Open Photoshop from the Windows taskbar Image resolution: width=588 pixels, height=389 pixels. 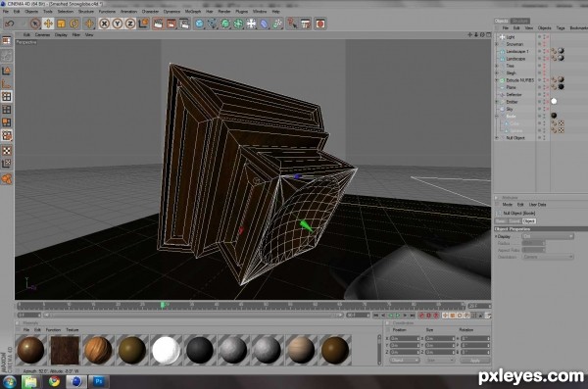click(99, 381)
